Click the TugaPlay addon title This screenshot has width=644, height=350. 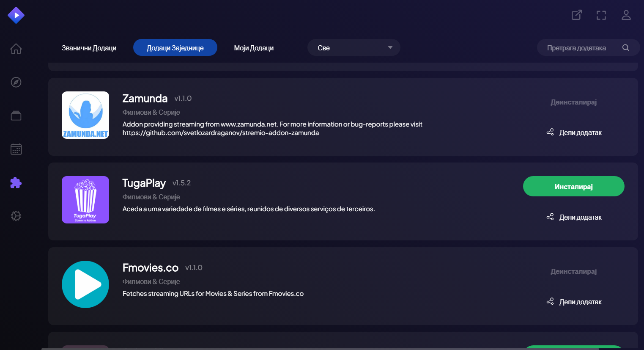[144, 183]
